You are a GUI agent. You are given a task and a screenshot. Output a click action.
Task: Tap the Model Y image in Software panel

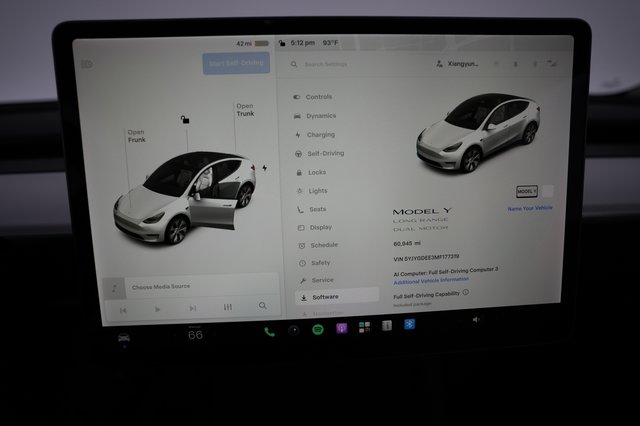tap(478, 133)
